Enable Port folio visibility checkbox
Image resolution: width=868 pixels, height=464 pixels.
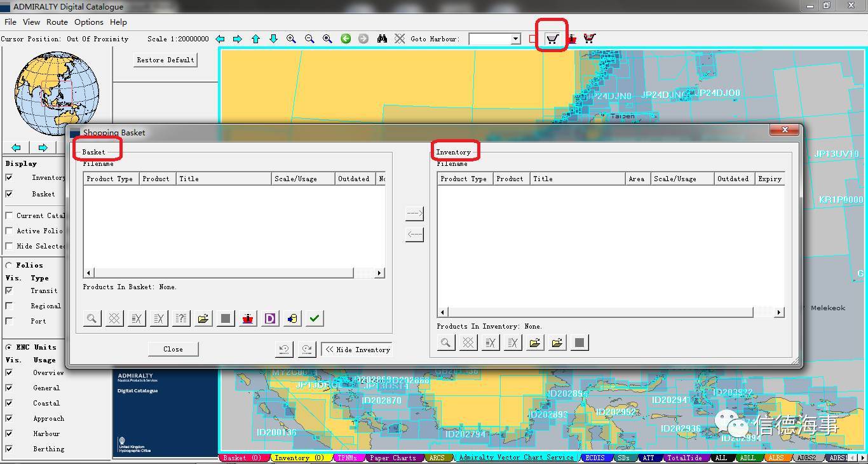point(9,321)
